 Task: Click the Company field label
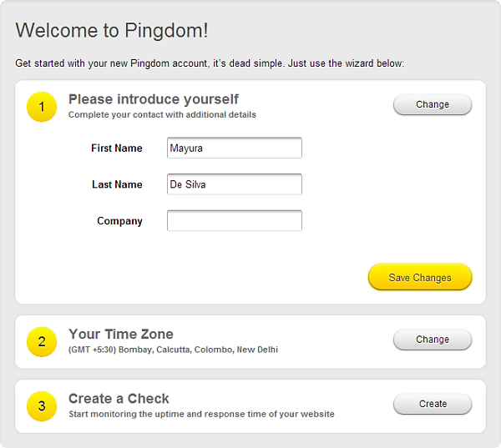[119, 221]
